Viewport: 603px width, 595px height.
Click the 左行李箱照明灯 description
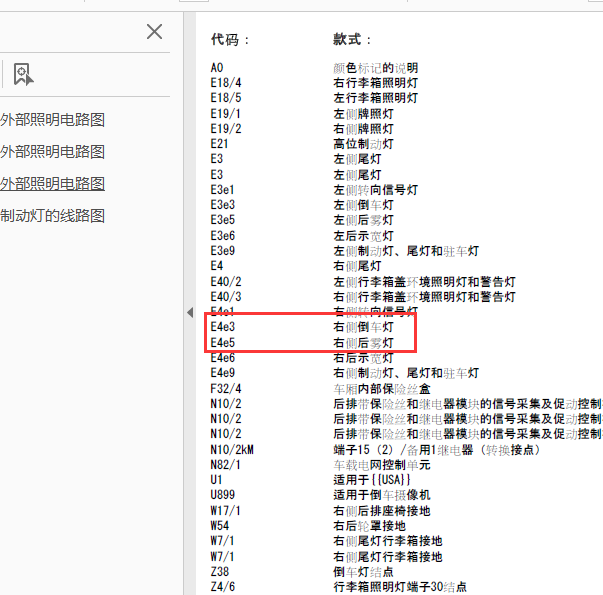coord(375,98)
